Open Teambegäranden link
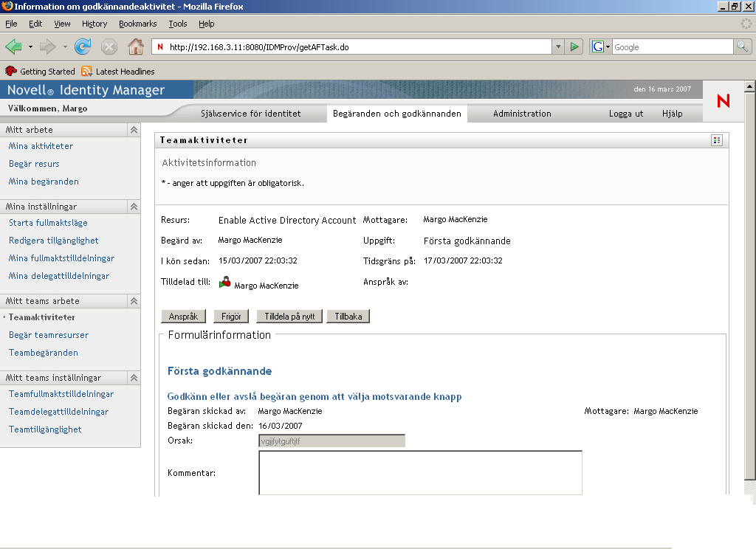The image size is (756, 549). [x=44, y=353]
